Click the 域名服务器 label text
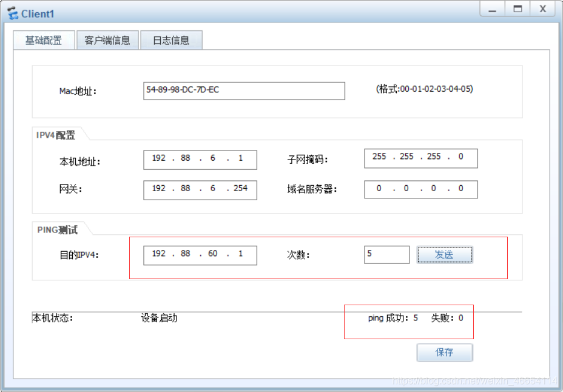The width and height of the screenshot is (563, 392). pyautogui.click(x=312, y=189)
